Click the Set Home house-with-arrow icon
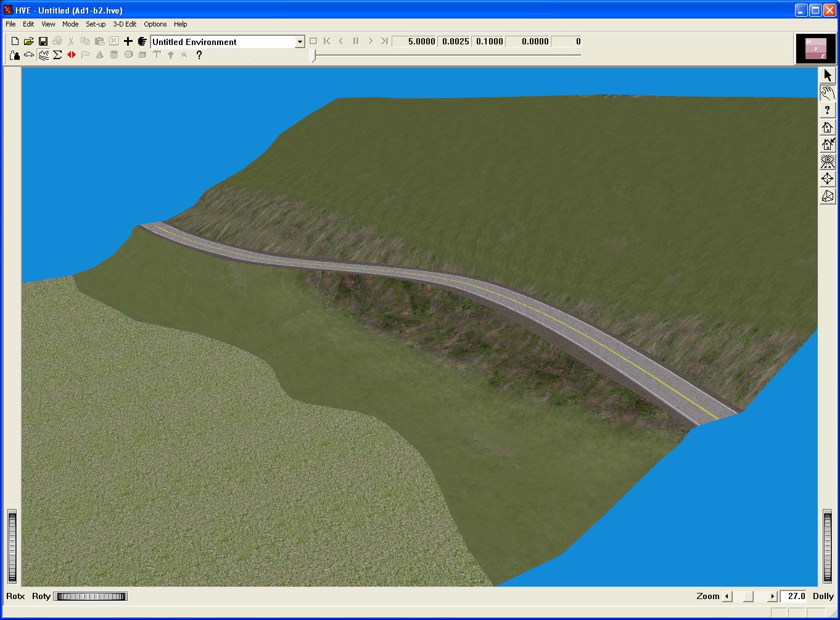Viewport: 840px width, 620px height. point(828,145)
